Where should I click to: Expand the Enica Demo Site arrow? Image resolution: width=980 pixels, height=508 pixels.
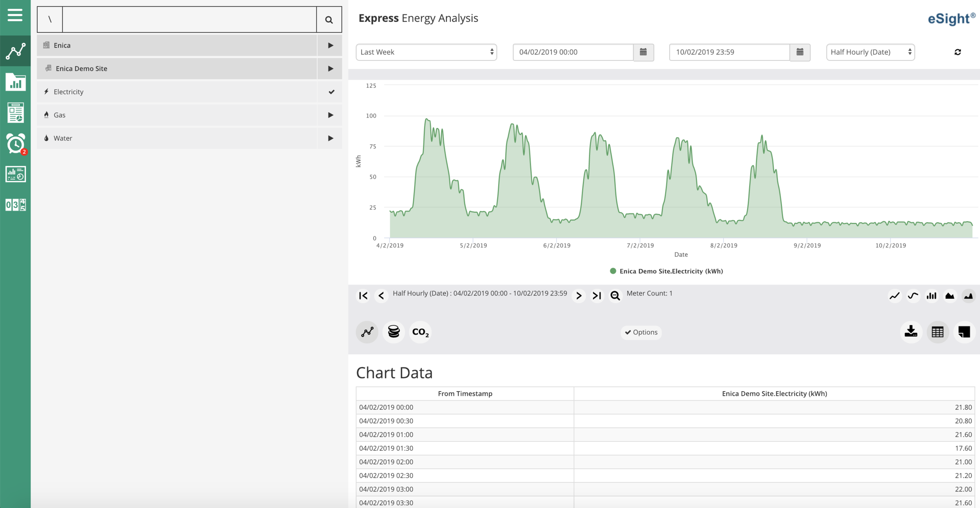tap(330, 69)
